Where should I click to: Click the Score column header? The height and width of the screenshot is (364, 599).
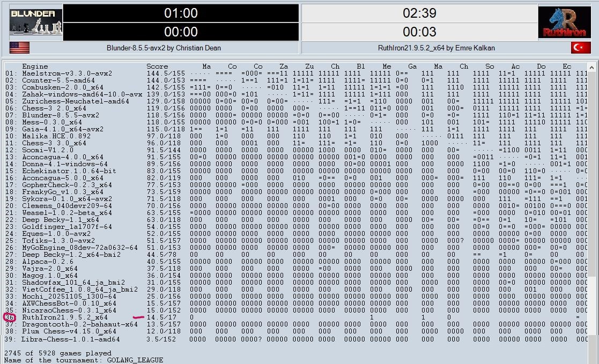157,66
